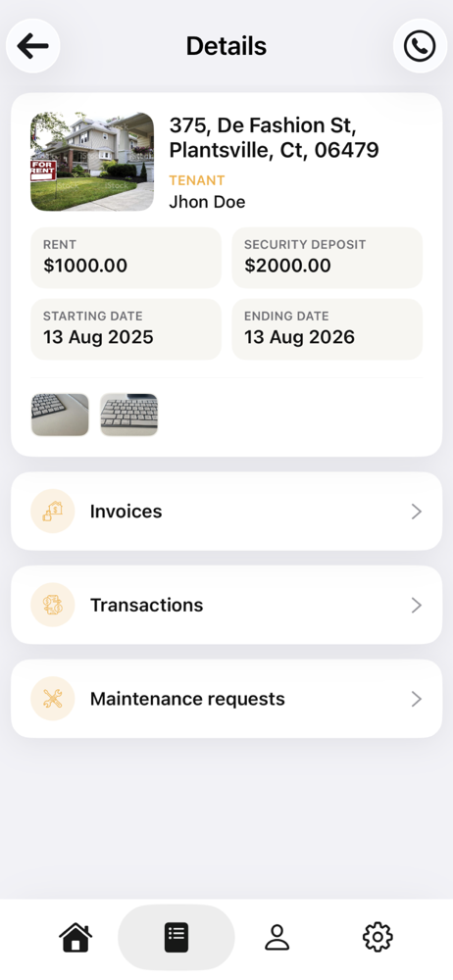
Task: Open the Invoices house-dollar icon
Action: point(53,512)
